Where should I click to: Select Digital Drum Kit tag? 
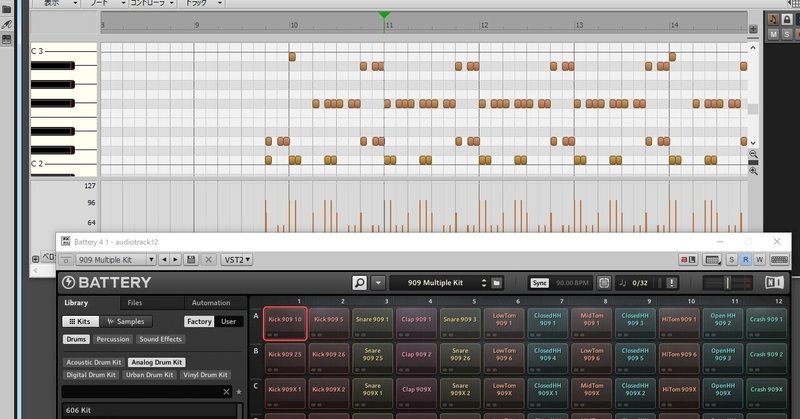click(91, 375)
